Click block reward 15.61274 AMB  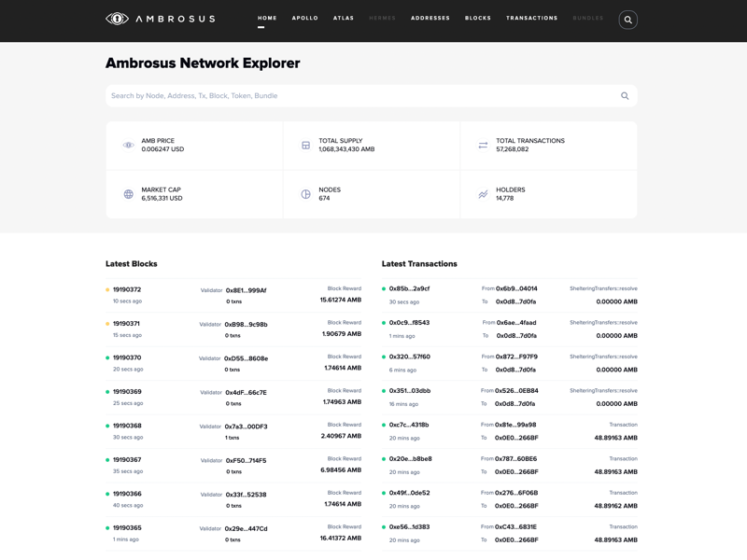341,300
